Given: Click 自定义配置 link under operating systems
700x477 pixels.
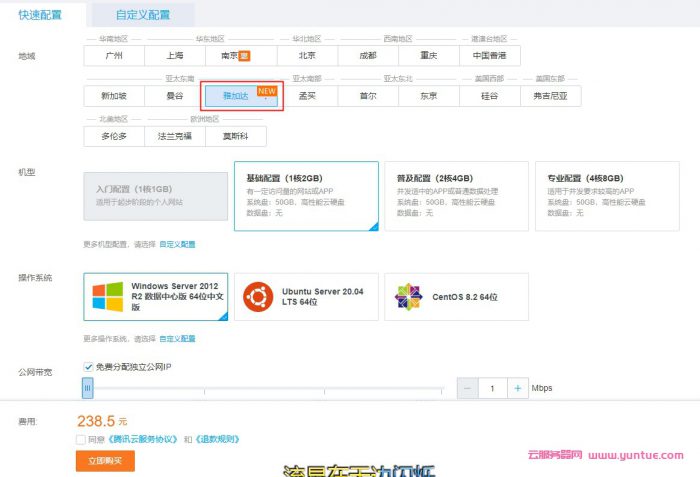Looking at the screenshot, I should tap(177, 338).
